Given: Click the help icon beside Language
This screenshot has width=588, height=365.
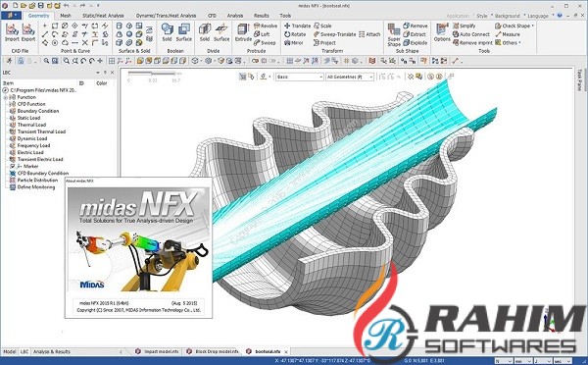Looking at the screenshot, I should (560, 16).
